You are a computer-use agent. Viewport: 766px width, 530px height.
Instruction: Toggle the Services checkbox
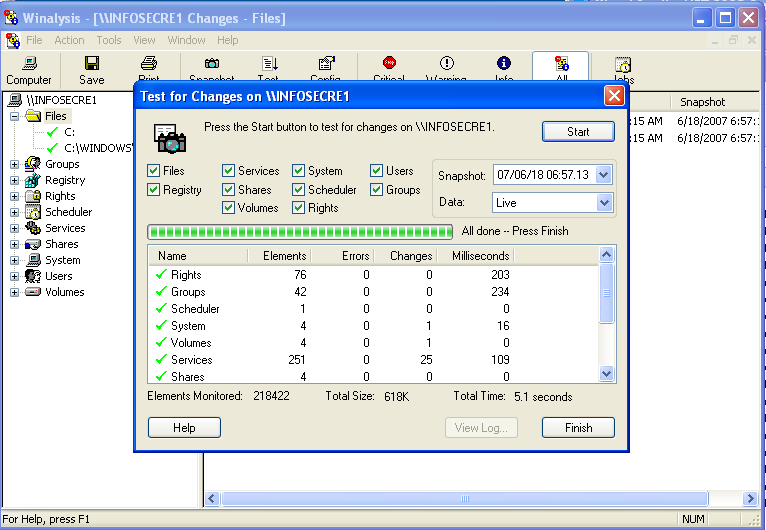tap(228, 170)
